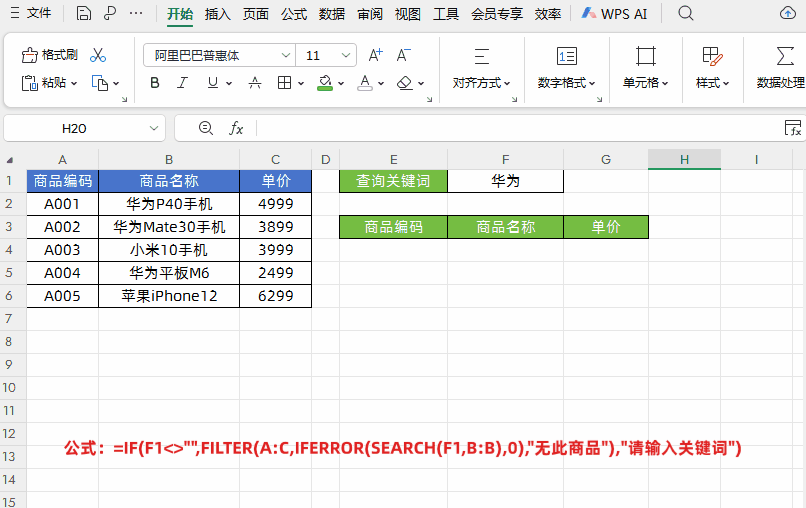Switch to the 工具 tab
The height and width of the screenshot is (508, 806).
point(446,14)
